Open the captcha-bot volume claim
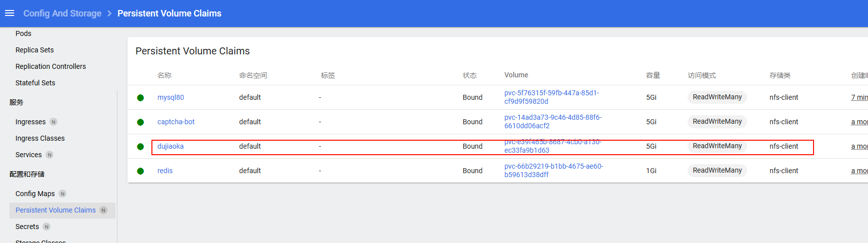This screenshot has height=243, width=868. (x=176, y=122)
